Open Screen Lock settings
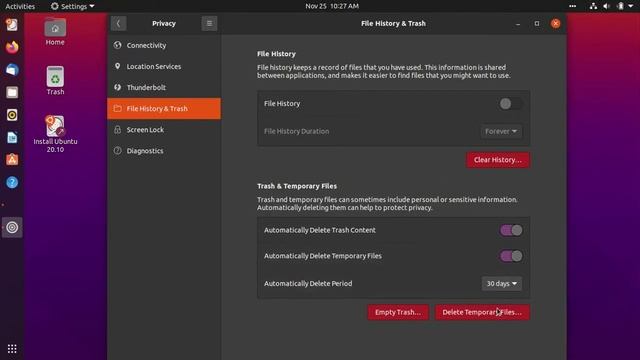Image resolution: width=640 pixels, height=360 pixels. pyautogui.click(x=164, y=130)
